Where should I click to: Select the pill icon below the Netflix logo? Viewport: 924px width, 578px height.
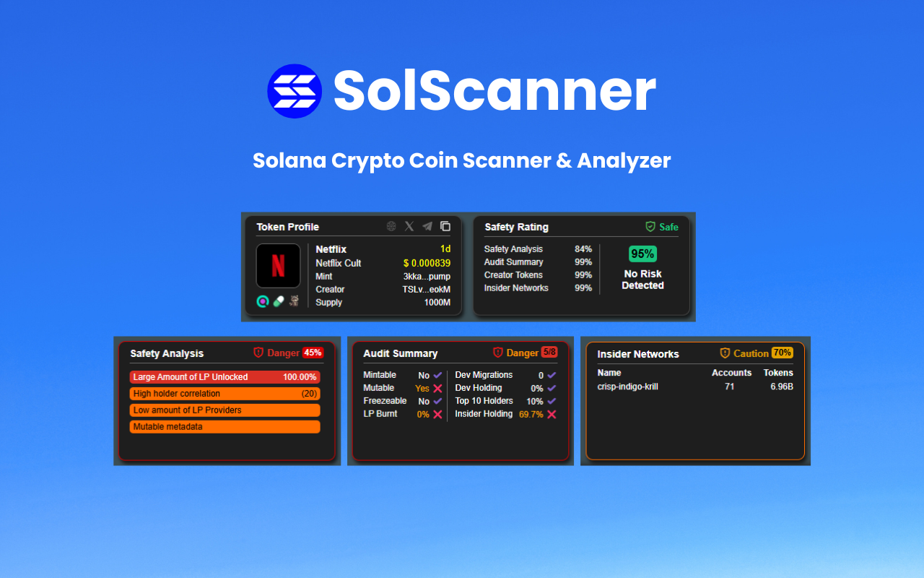click(279, 301)
